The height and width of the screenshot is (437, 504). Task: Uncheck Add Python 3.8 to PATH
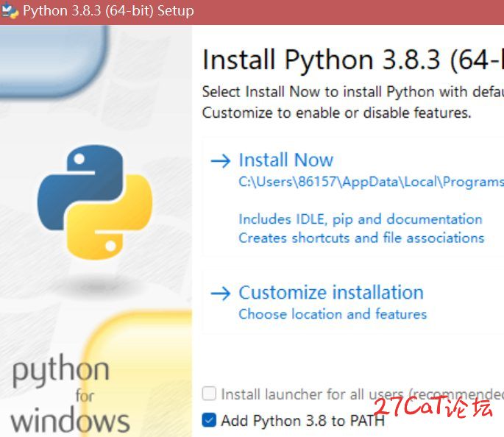[209, 420]
